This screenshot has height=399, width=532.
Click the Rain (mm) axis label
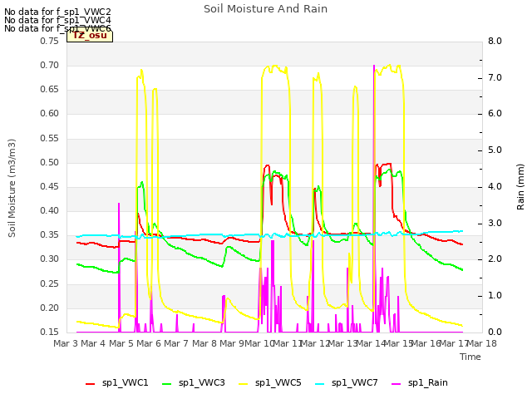point(520,187)
